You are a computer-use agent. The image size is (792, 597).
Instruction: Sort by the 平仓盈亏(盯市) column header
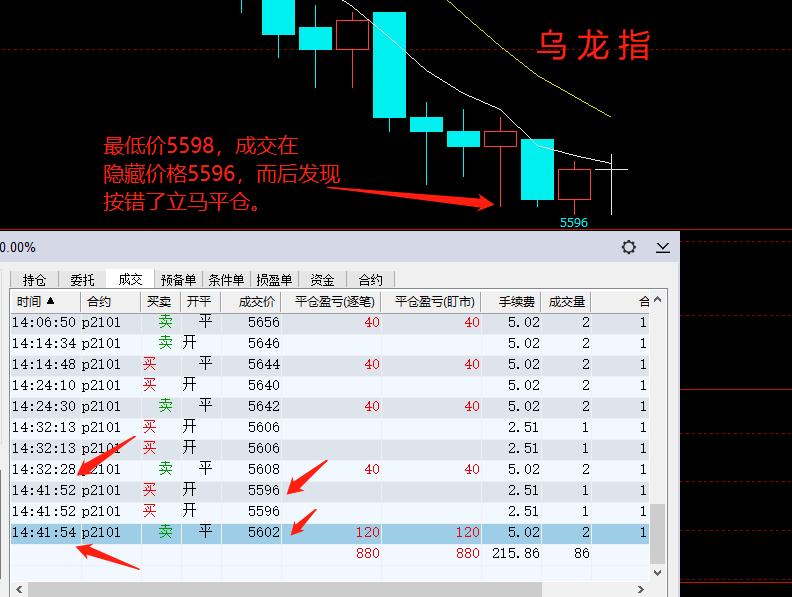click(x=431, y=302)
